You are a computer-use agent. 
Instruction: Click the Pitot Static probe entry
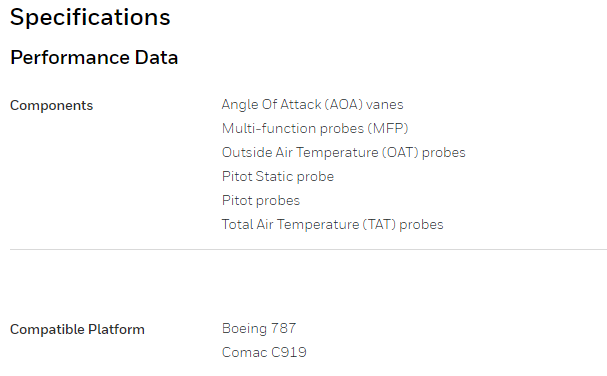pos(278,177)
